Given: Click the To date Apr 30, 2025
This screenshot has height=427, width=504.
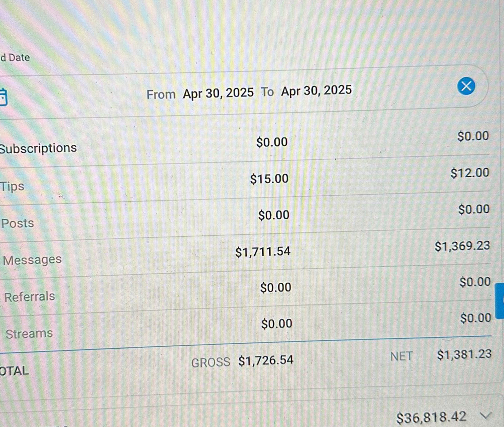Looking at the screenshot, I should (x=316, y=91).
